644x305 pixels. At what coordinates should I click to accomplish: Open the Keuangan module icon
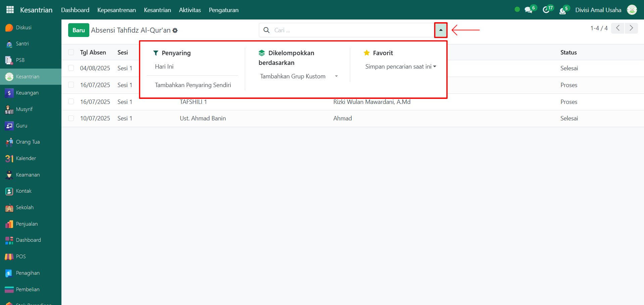9,93
